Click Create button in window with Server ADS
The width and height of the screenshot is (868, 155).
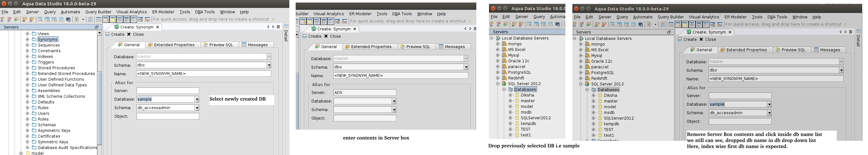click(x=312, y=36)
